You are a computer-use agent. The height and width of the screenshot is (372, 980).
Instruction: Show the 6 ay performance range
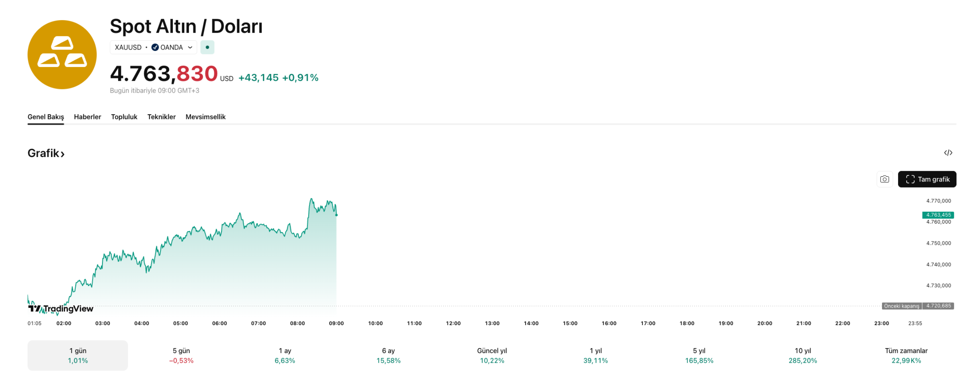point(388,355)
